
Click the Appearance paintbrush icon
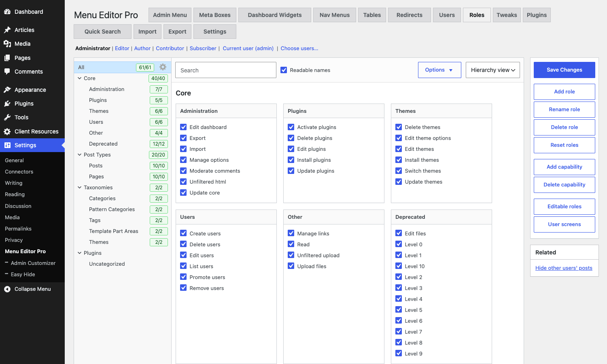click(7, 90)
